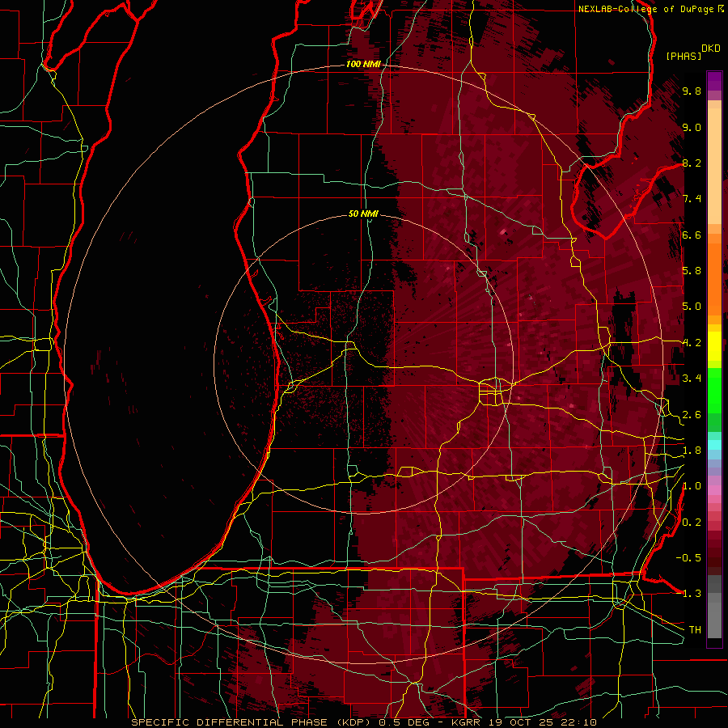Click the 4.2 scale value
The height and width of the screenshot is (728, 728).
point(692,343)
